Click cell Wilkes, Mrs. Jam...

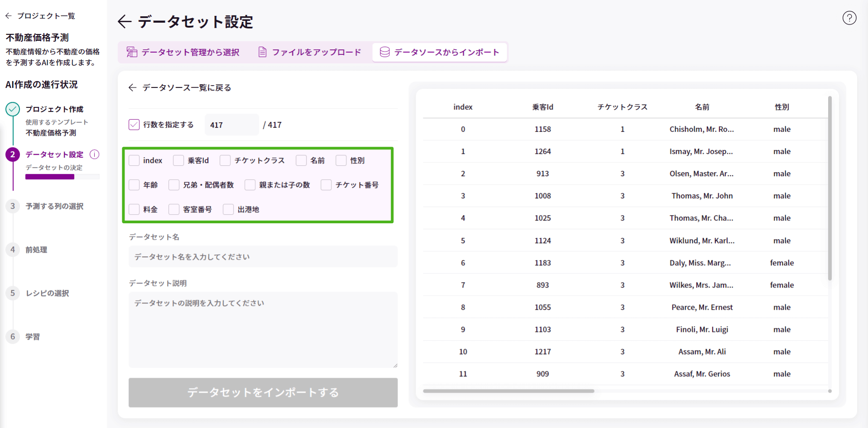(x=701, y=285)
